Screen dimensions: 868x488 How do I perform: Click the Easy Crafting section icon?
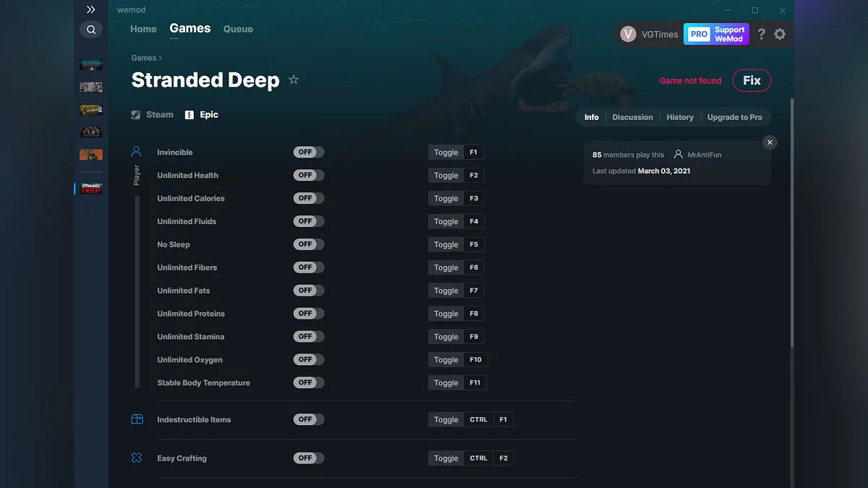pos(136,458)
